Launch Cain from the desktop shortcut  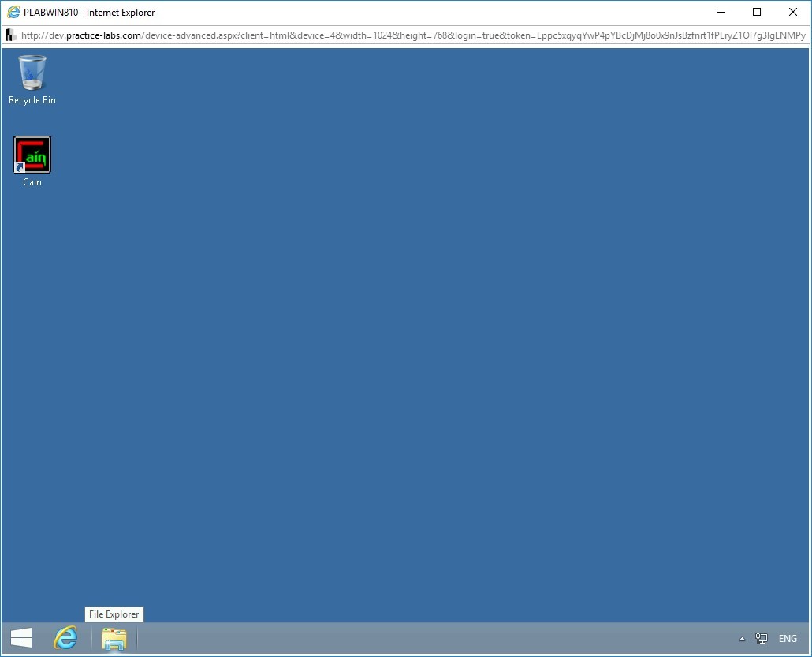32,154
